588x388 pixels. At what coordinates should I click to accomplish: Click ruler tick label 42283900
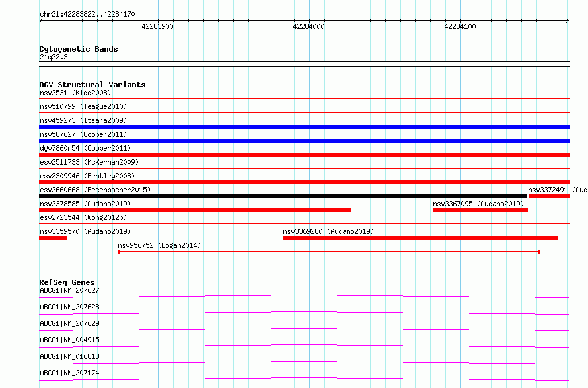157,26
